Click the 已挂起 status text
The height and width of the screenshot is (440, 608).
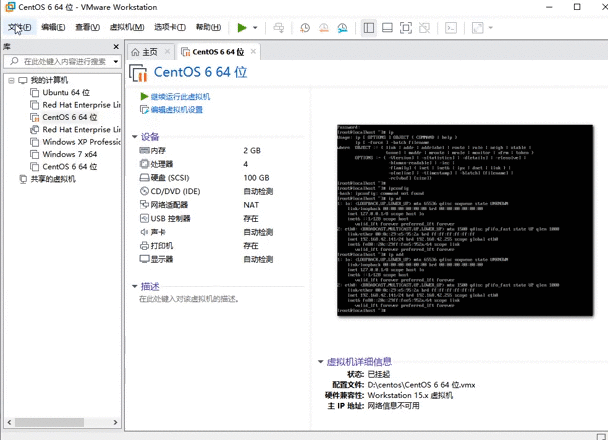point(378,374)
